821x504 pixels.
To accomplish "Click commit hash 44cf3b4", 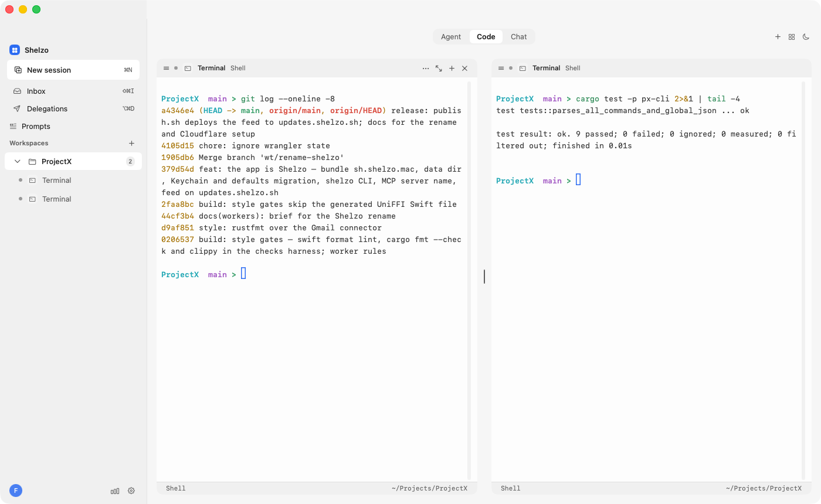I will (x=178, y=216).
